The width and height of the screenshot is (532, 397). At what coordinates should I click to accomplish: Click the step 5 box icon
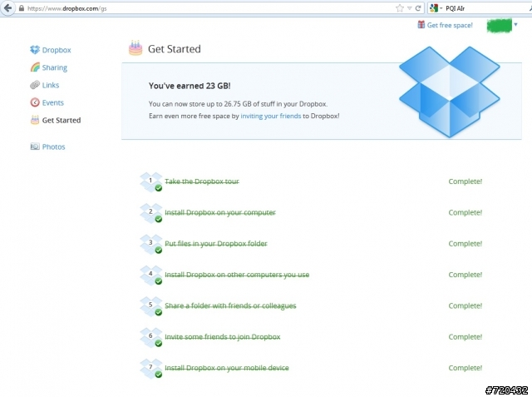tap(151, 306)
